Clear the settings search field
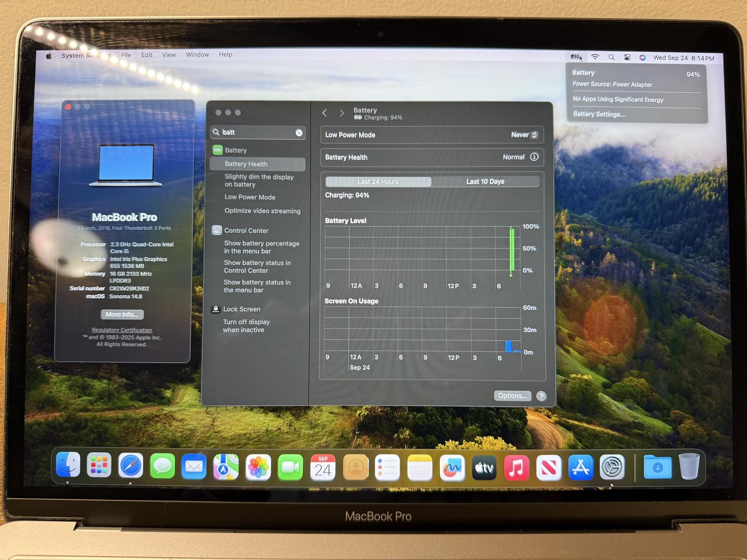 point(299,133)
